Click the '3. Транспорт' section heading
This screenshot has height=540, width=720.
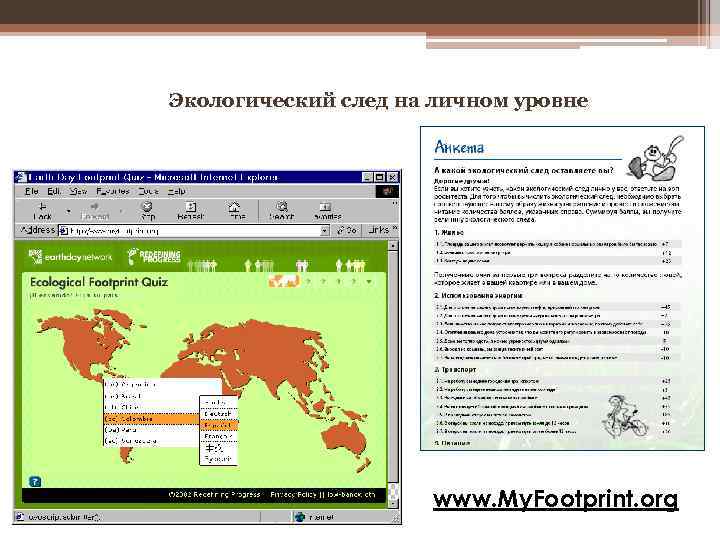(x=455, y=370)
